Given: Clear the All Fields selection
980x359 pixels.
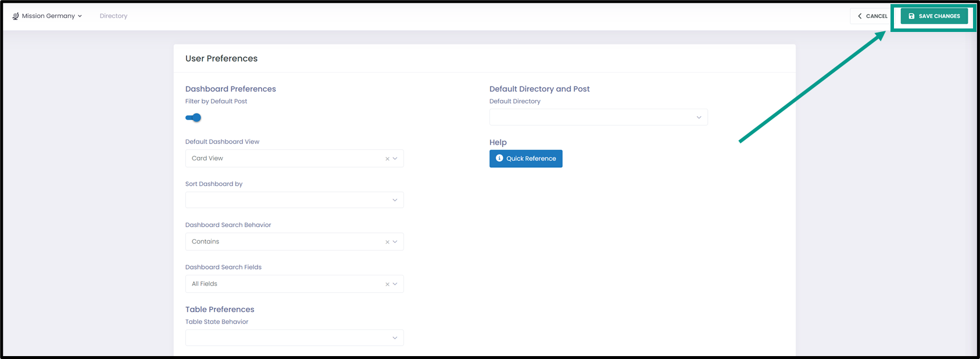Looking at the screenshot, I should pyautogui.click(x=387, y=284).
